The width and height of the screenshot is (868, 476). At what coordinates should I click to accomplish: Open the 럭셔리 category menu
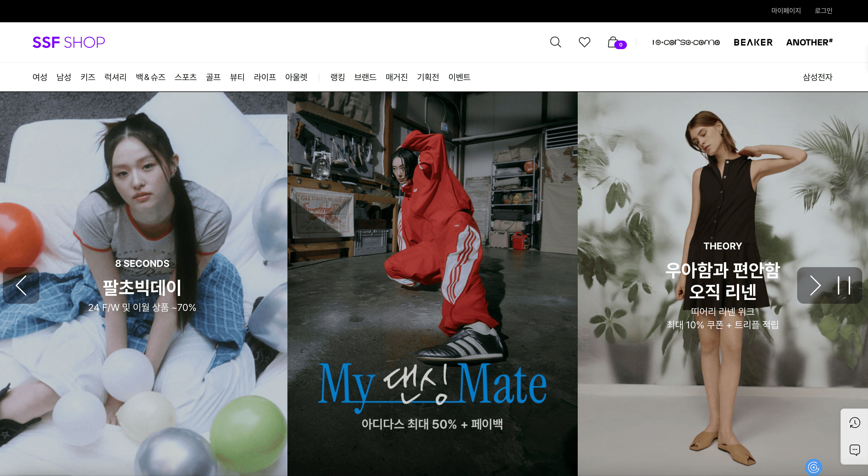tap(115, 77)
